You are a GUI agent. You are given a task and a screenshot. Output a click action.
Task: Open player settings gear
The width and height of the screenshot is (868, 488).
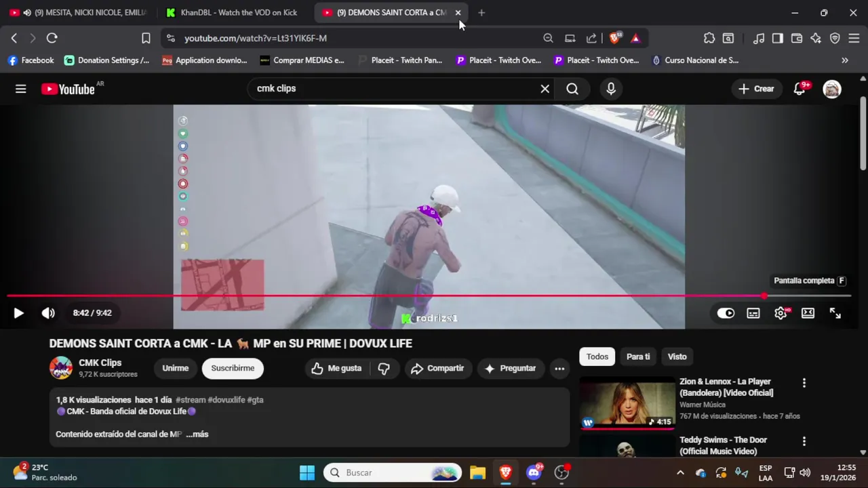(x=781, y=313)
